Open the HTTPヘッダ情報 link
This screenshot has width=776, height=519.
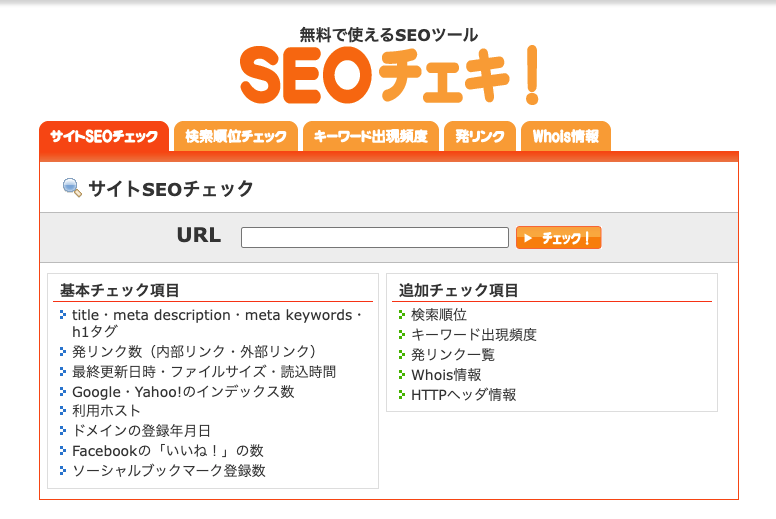pyautogui.click(x=464, y=395)
